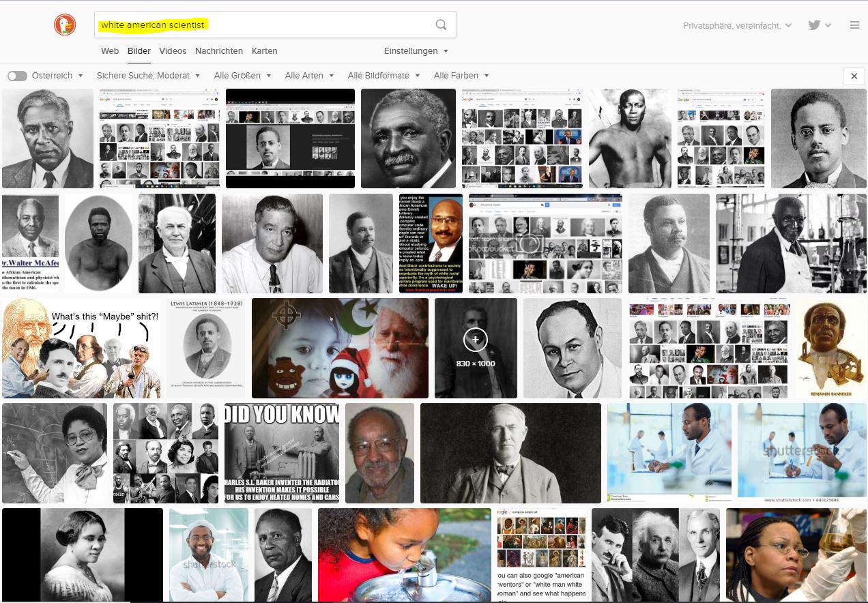Screen dimensions: 868x603
Task: Click the DuckDuckGo logo icon
Action: (x=65, y=25)
